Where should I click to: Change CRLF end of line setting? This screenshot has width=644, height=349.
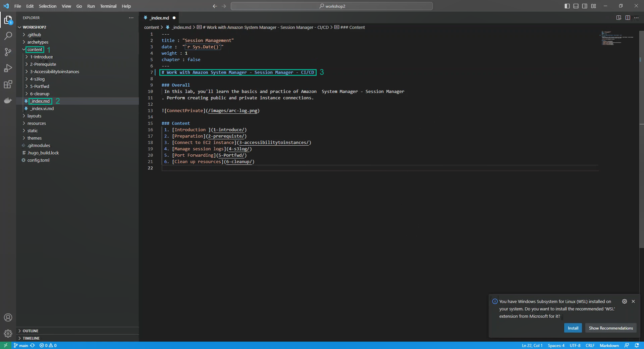pos(590,345)
